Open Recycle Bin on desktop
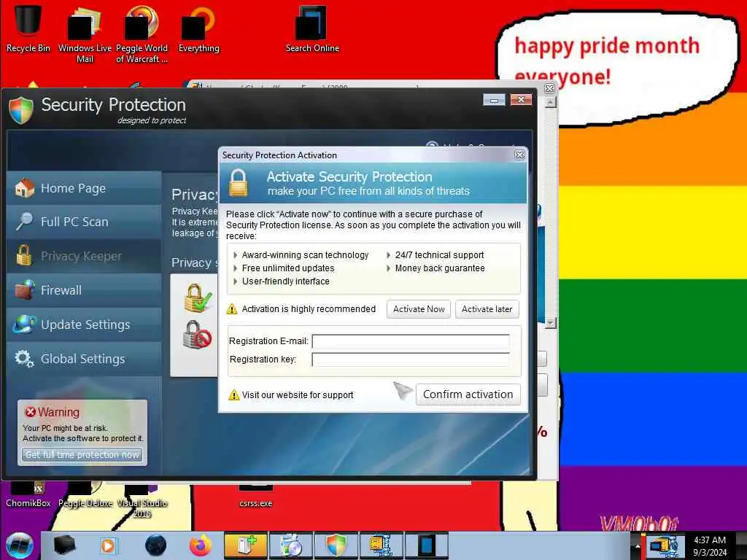Screen dimensions: 747x560 click(28, 28)
